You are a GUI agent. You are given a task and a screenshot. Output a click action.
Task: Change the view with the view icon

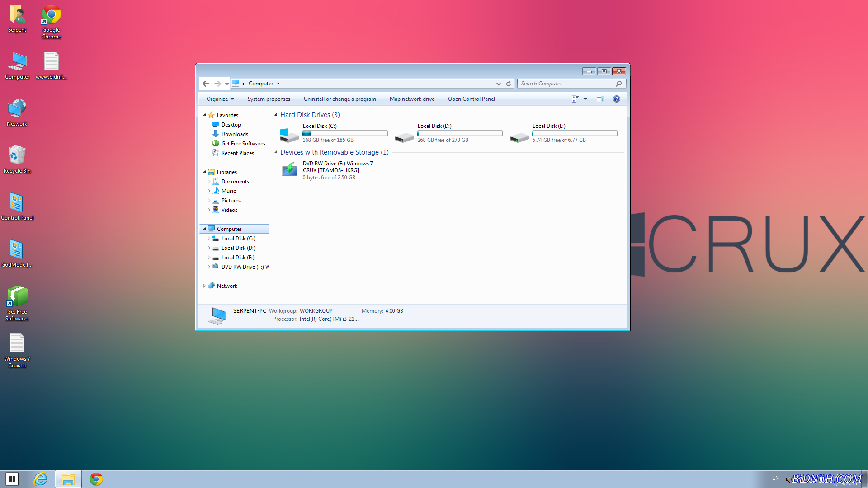[576, 99]
